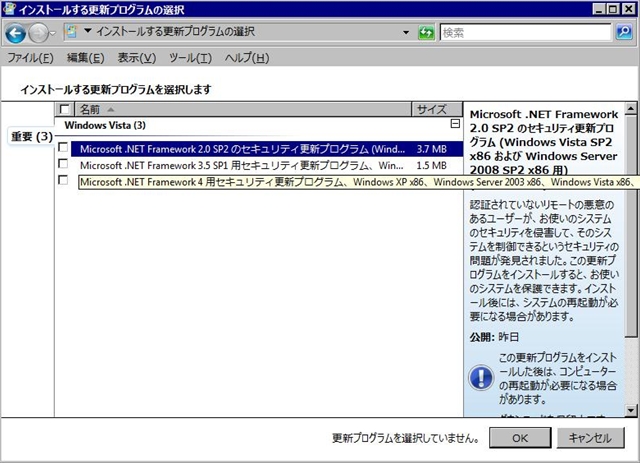Screen dimensions: 640x463
Task: Open the 表示(V) menu
Action: pyautogui.click(x=137, y=58)
